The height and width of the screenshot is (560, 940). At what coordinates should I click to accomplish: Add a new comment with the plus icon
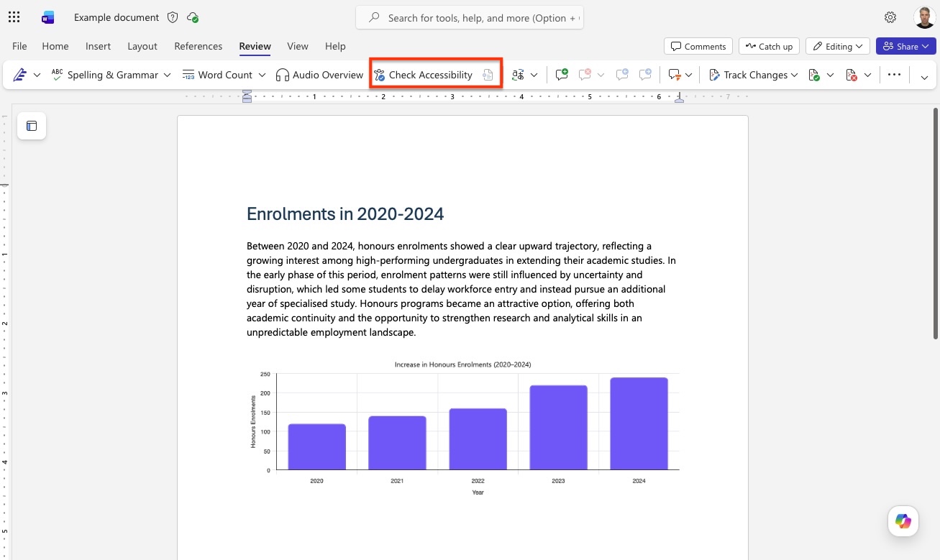(x=562, y=75)
